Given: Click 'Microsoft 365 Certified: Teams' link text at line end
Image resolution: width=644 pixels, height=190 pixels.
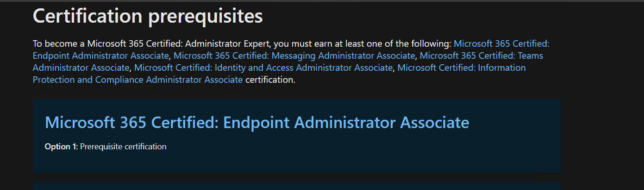Looking at the screenshot, I should (481, 56).
